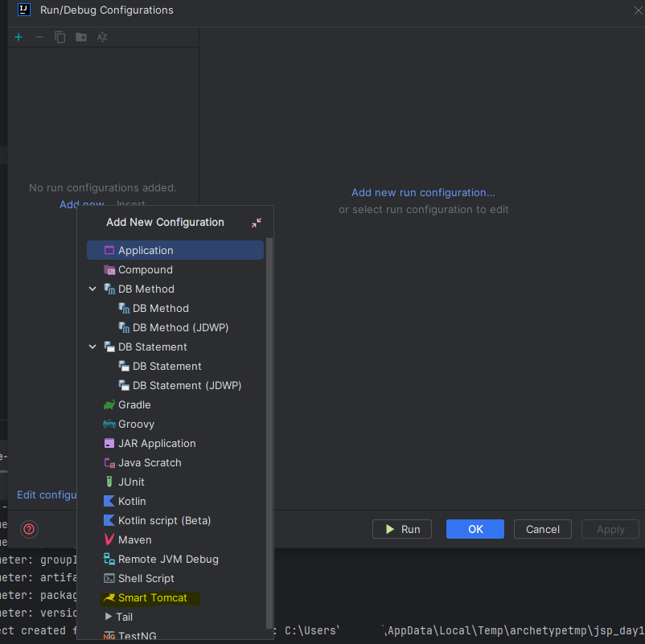The image size is (645, 644).
Task: Click the Copy Configuration toolbar icon
Action: (60, 37)
